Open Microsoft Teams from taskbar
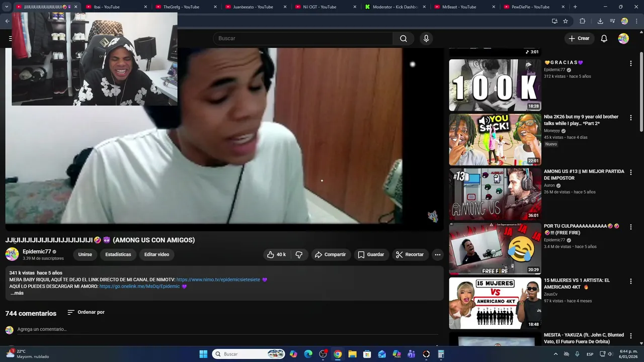This screenshot has height=362, width=644. (x=412, y=354)
